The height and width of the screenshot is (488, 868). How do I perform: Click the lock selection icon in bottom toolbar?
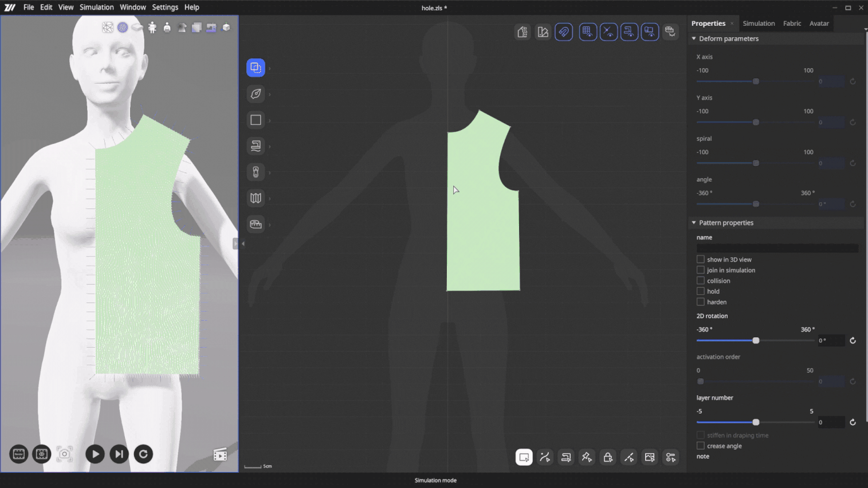coord(608,457)
